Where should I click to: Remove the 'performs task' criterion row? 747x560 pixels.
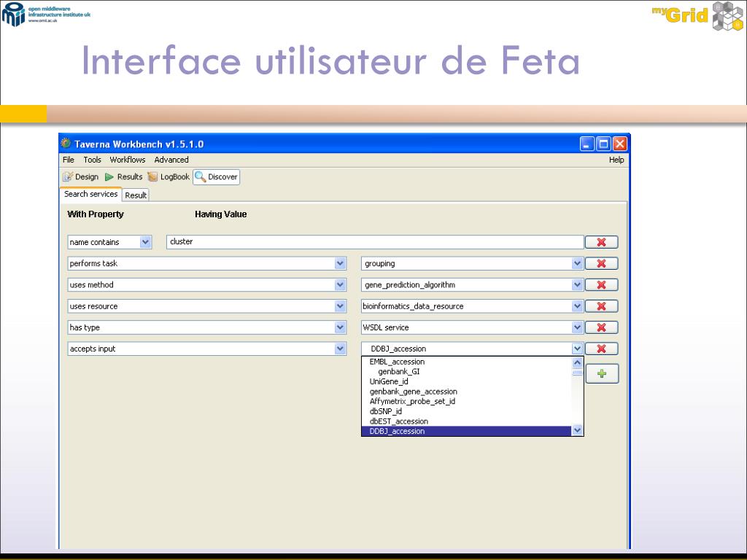pos(601,263)
